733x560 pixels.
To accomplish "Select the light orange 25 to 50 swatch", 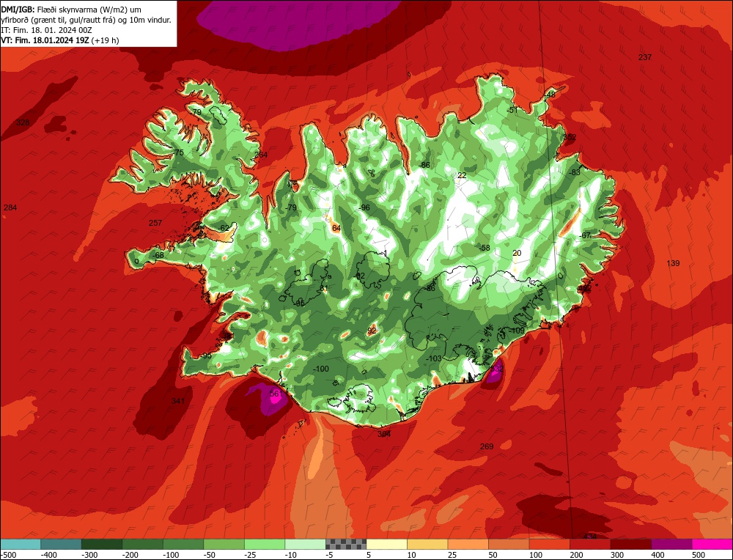I will pyautogui.click(x=468, y=544).
